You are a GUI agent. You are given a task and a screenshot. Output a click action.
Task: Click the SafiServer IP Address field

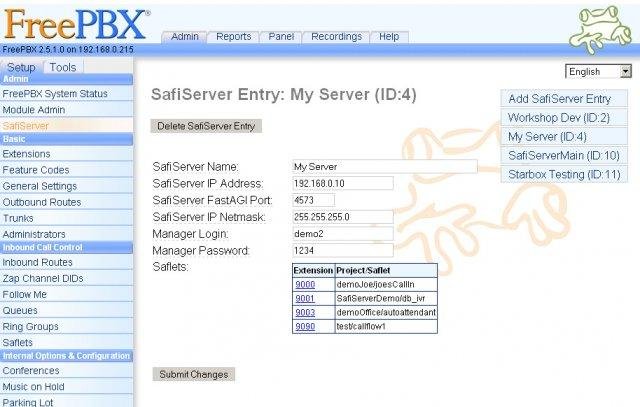[343, 183]
